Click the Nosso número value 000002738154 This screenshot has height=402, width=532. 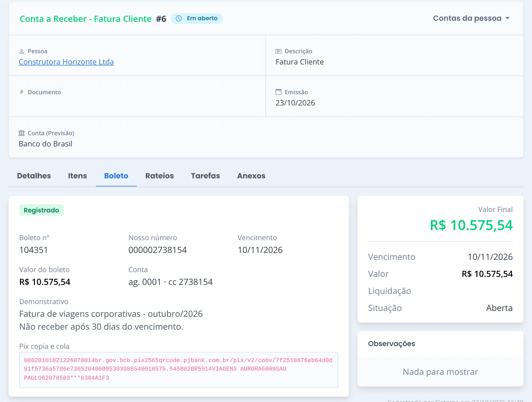158,250
